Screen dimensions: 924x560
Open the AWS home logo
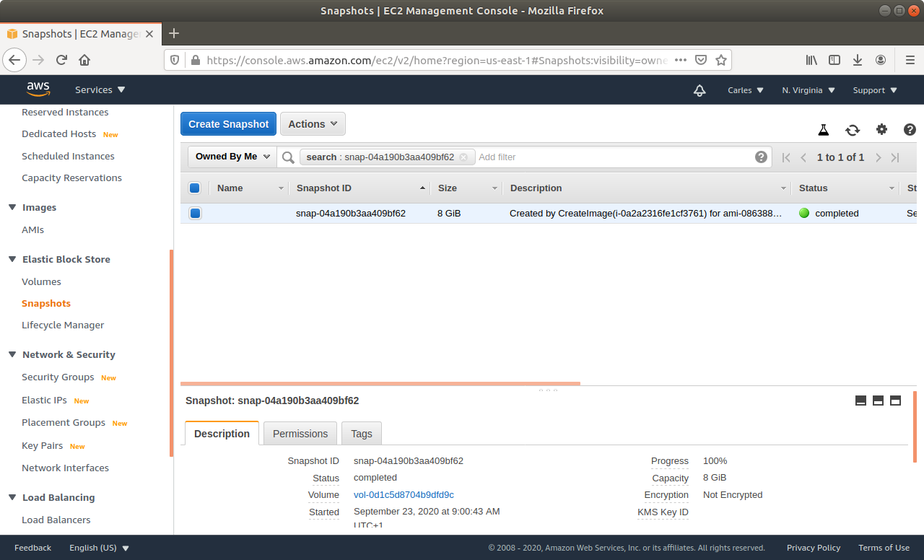tap(38, 89)
